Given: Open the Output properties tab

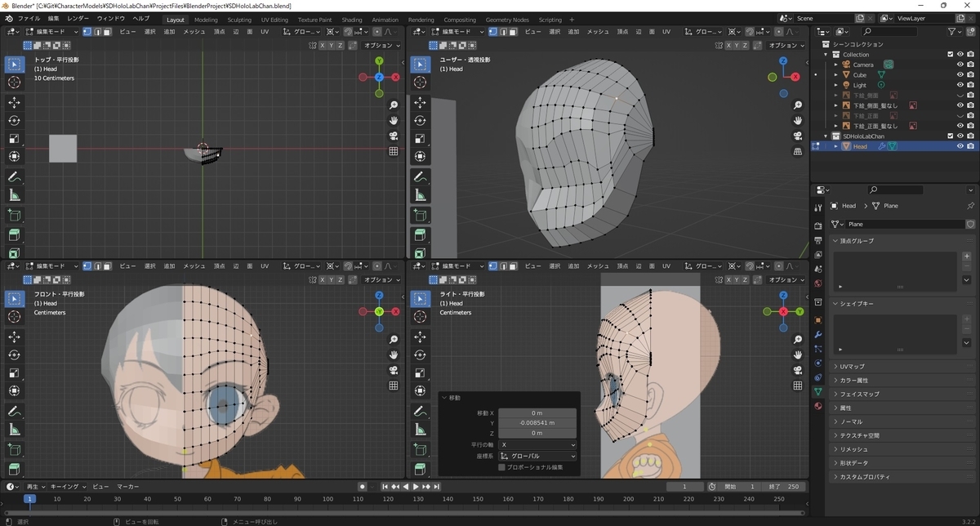Looking at the screenshot, I should point(818,240).
